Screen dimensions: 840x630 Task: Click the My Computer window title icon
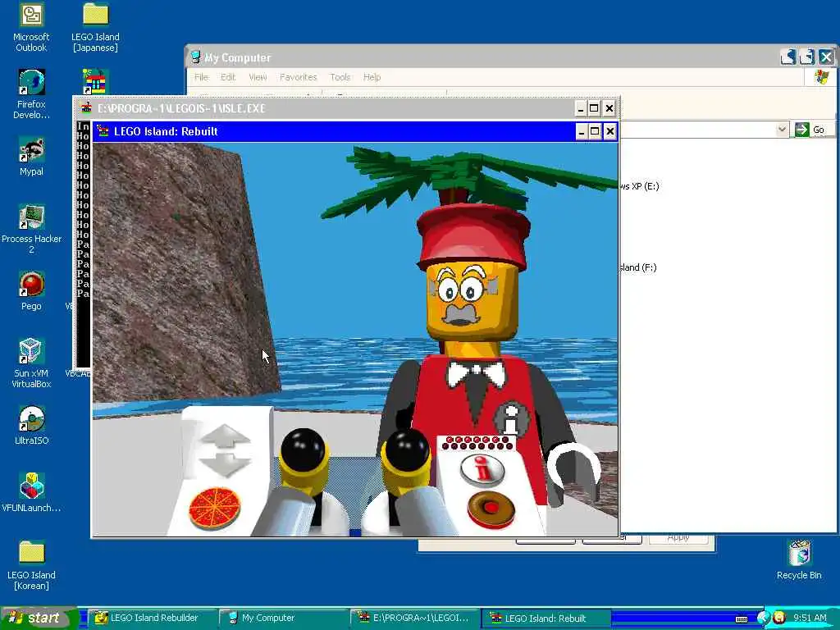point(195,57)
